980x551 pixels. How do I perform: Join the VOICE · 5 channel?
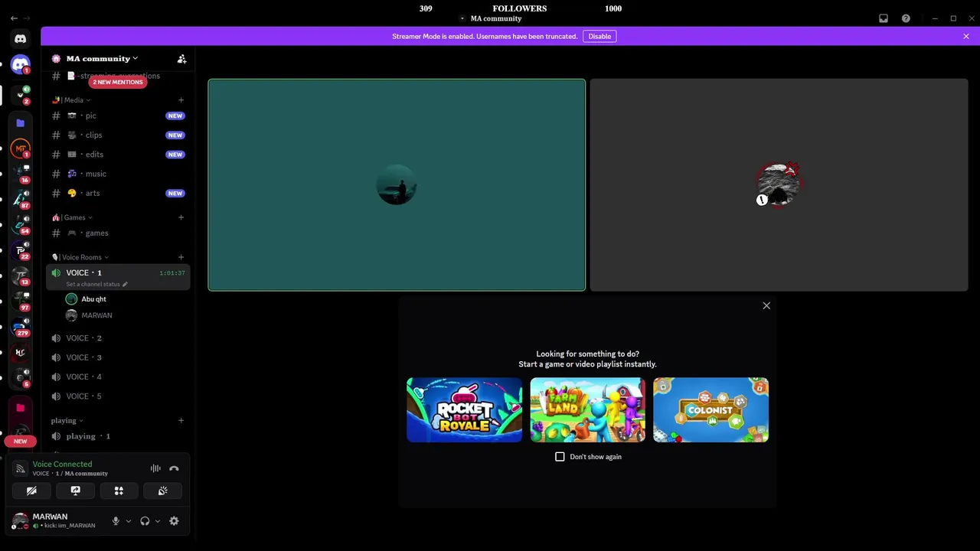coord(118,396)
